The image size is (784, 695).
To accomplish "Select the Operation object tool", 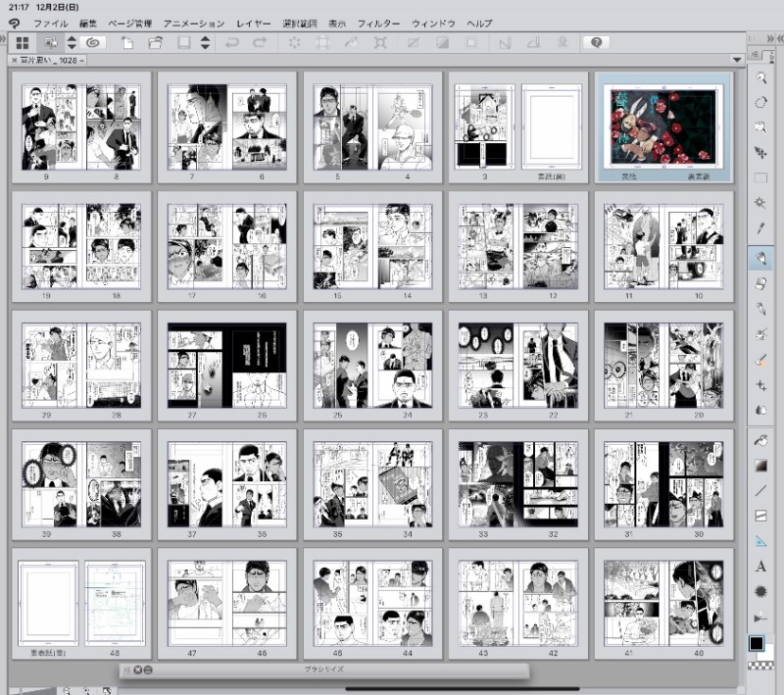I will 760,127.
